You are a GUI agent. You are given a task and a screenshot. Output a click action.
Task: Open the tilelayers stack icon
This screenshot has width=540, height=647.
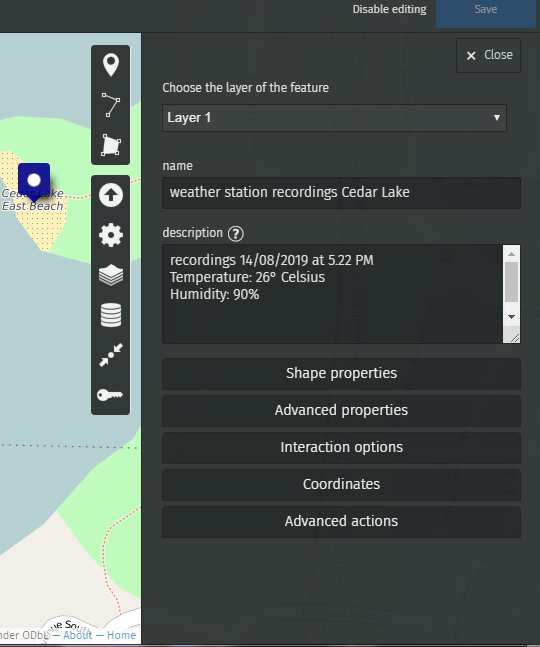click(x=111, y=315)
